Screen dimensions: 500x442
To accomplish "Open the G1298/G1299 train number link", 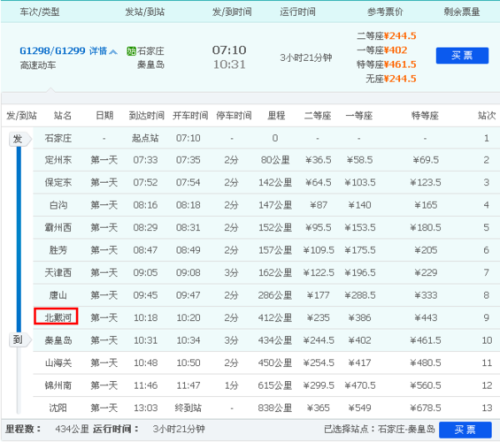I will pos(53,51).
